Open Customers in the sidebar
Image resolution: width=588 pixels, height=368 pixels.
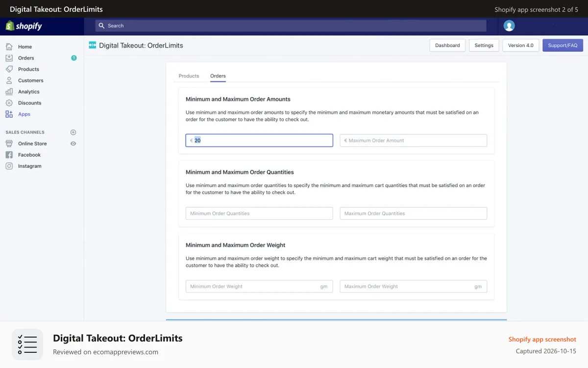point(31,80)
